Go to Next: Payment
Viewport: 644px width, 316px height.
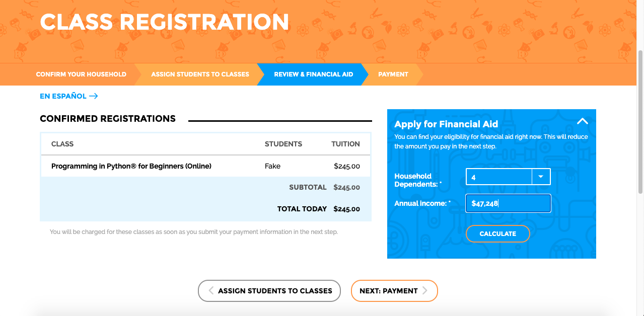tap(394, 291)
